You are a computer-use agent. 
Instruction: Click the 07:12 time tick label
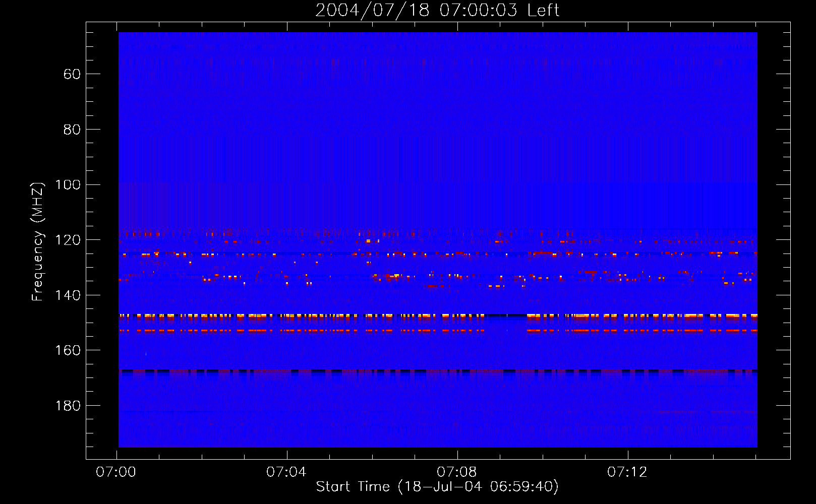coord(627,472)
